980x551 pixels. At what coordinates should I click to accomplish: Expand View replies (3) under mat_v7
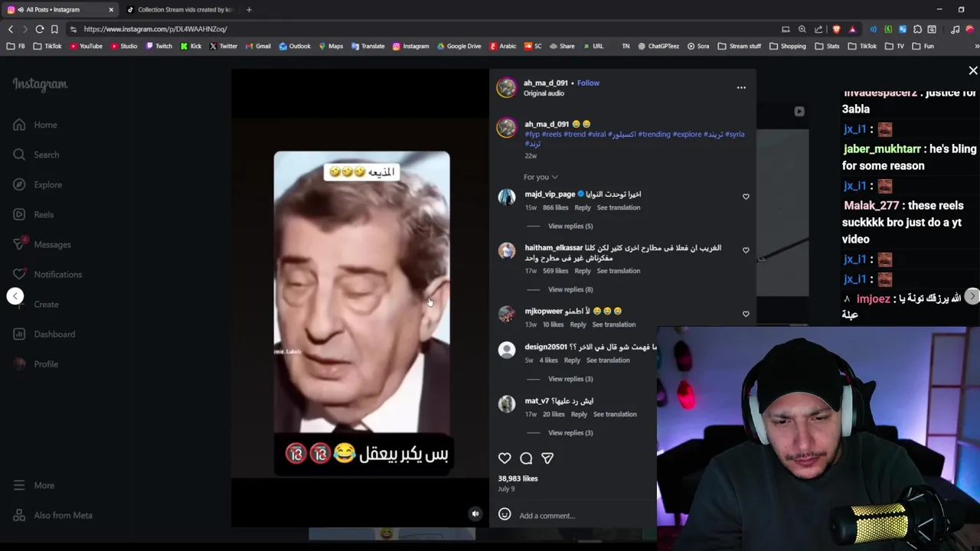pyautogui.click(x=570, y=432)
